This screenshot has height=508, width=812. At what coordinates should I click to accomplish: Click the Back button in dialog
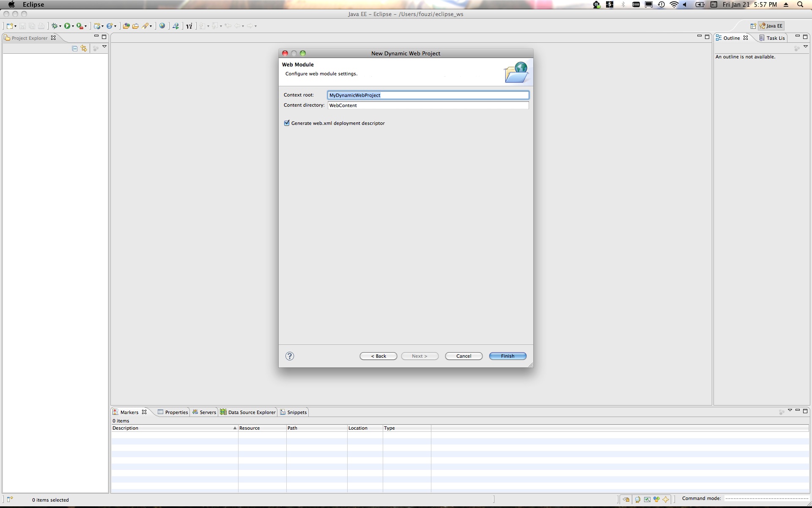(x=379, y=356)
